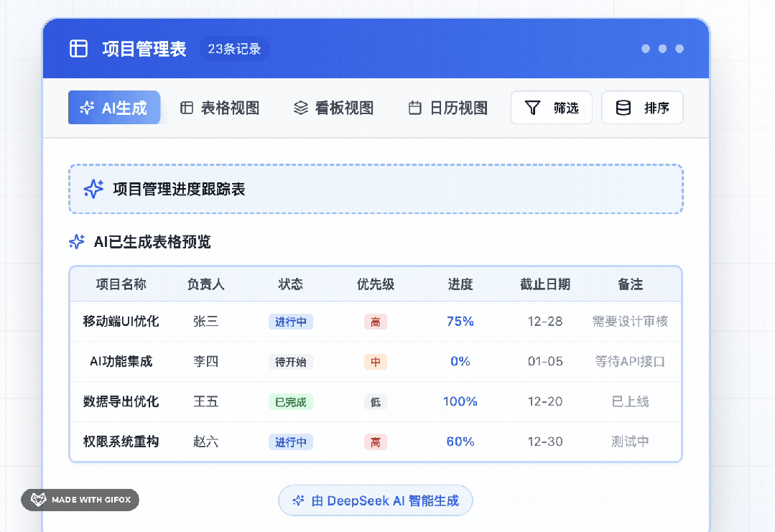The image size is (775, 532).
Task: Switch to 表格视图 tab
Action: coord(220,108)
